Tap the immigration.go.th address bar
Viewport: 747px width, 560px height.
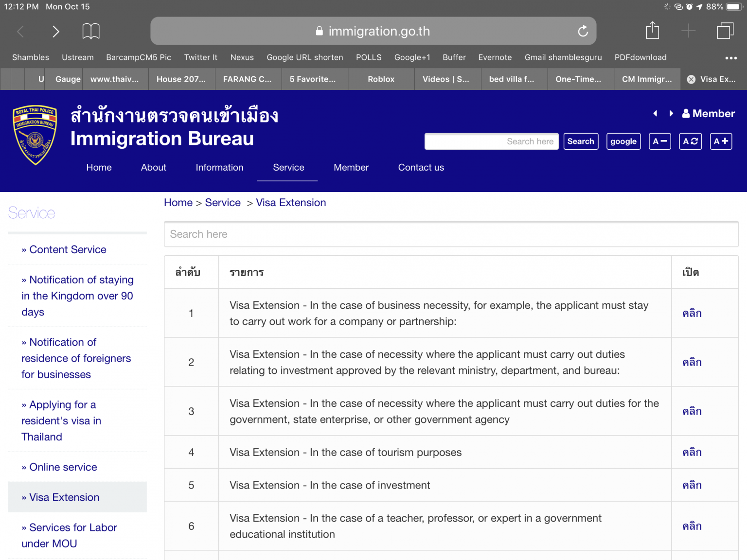tap(373, 32)
